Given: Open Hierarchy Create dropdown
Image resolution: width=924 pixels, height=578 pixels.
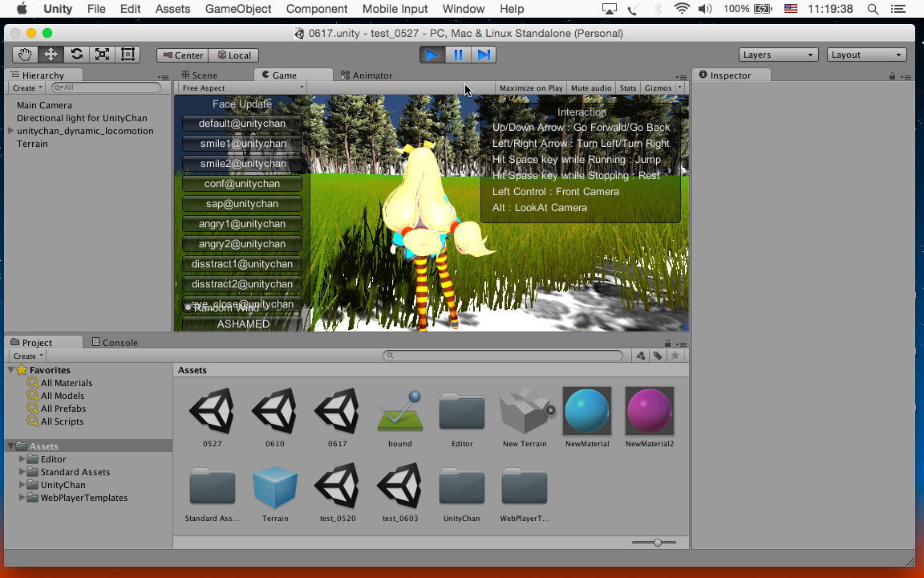Looking at the screenshot, I should pyautogui.click(x=27, y=88).
